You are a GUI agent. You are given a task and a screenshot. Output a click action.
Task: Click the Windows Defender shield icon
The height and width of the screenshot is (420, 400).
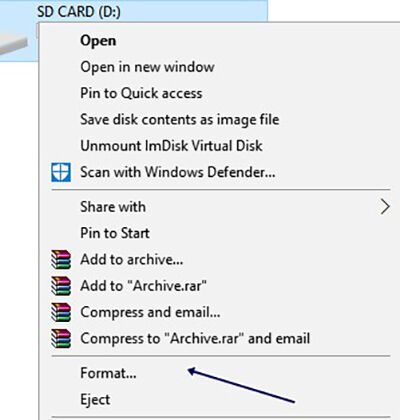pyautogui.click(x=61, y=172)
